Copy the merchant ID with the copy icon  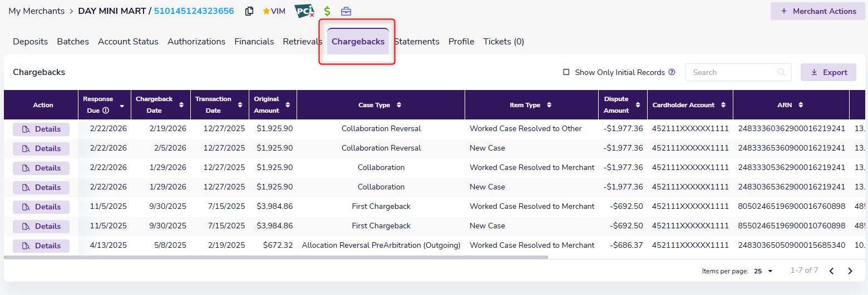tap(249, 11)
